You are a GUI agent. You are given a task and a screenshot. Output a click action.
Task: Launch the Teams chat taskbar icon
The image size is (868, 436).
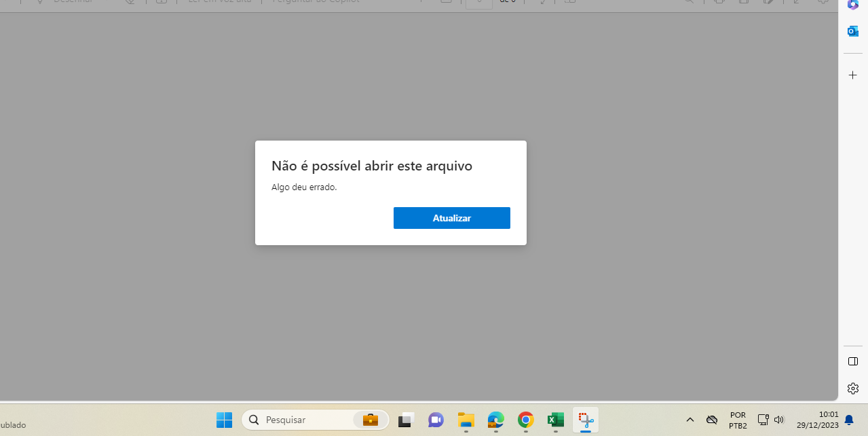(436, 420)
